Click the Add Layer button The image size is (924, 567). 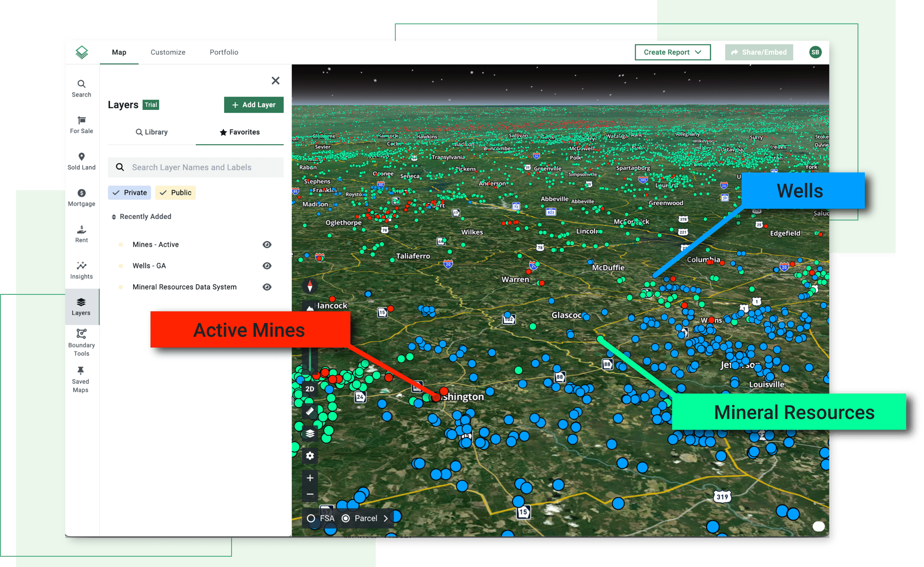(254, 105)
